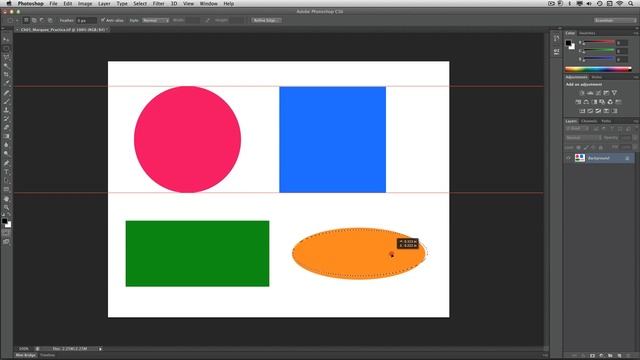Open the Mini Bridge tab at bottom
The image size is (640, 360).
[26, 356]
